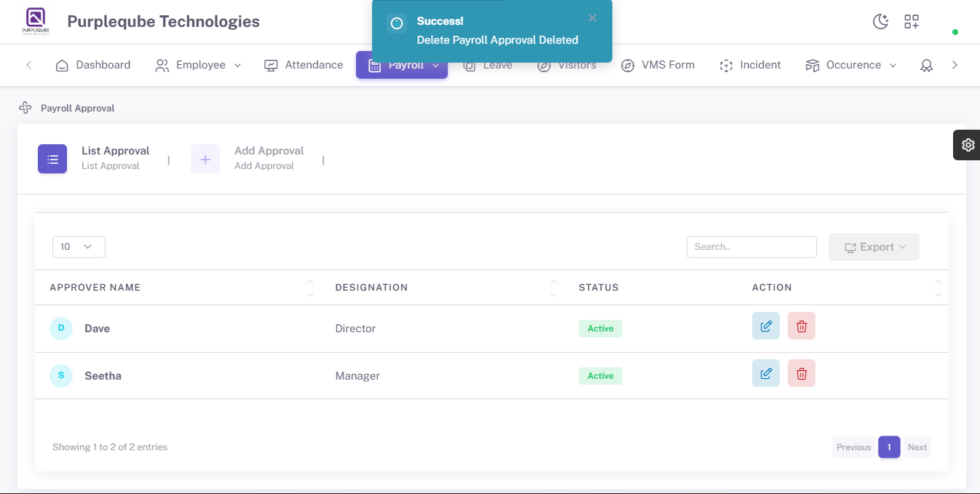
Task: Click the approver name Seetha
Action: 103,376
